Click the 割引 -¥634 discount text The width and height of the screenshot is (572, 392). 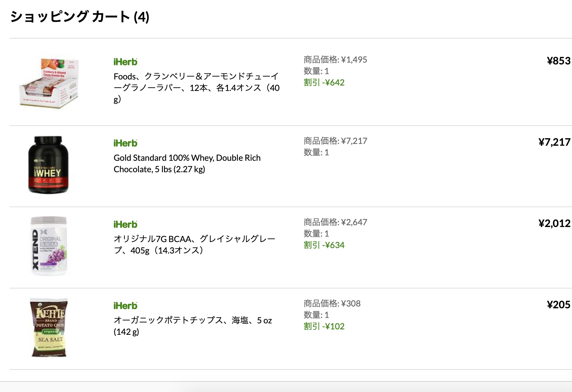click(324, 245)
